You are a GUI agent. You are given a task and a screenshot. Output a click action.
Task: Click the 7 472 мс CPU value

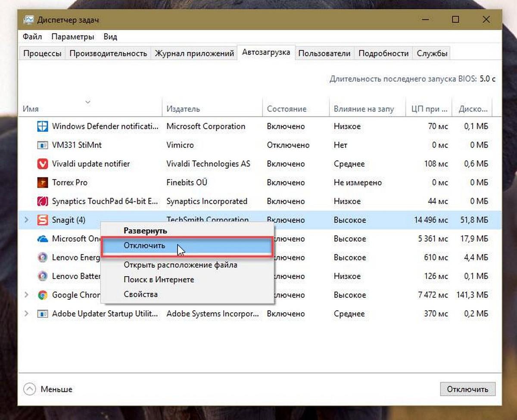tap(433, 295)
